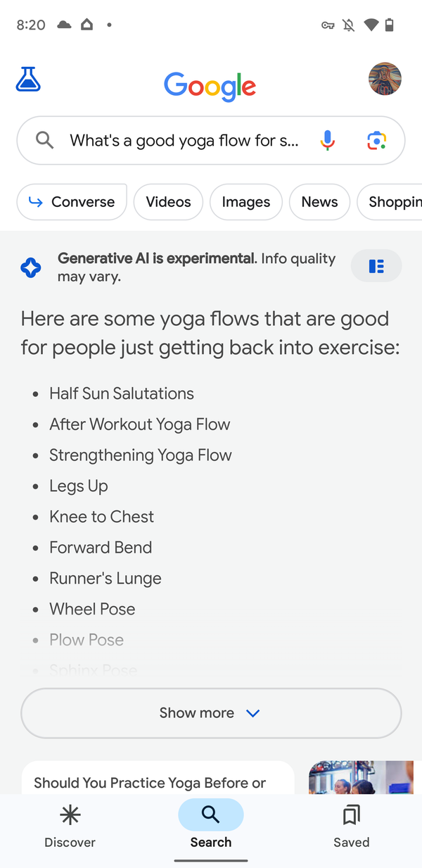Tap the magnifier icon in search bar
422x868 pixels.
click(44, 140)
